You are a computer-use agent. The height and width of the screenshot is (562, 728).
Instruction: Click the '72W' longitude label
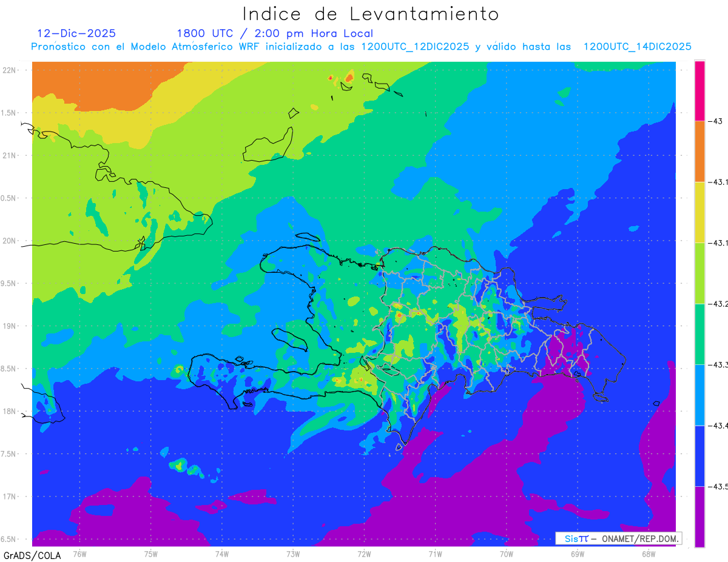coord(365,554)
